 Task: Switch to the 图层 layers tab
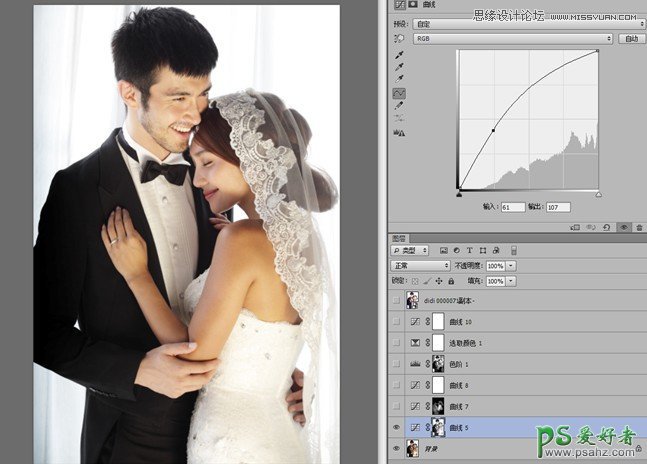(400, 239)
